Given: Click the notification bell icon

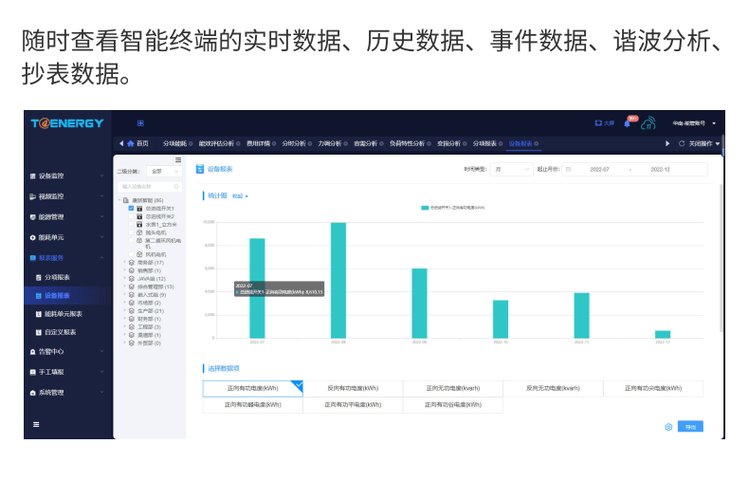Looking at the screenshot, I should (x=627, y=123).
